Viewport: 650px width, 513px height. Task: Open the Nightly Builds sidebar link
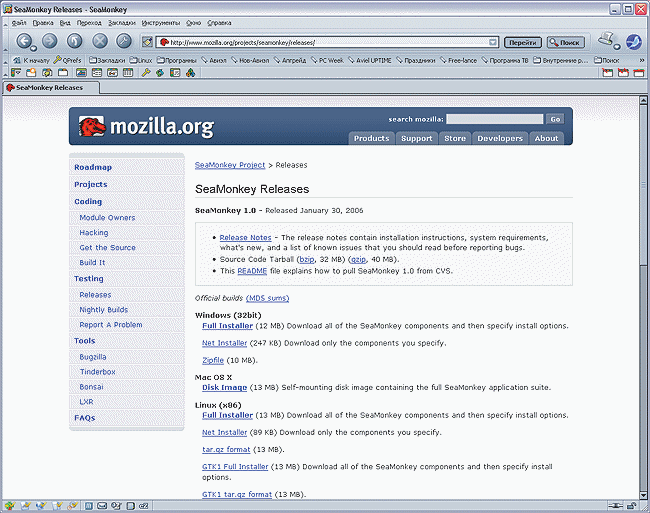pyautogui.click(x=104, y=310)
